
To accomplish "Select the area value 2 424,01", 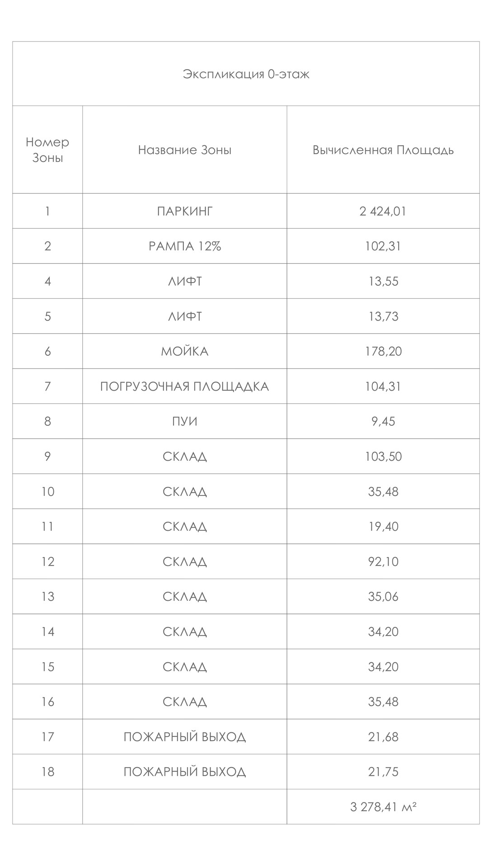I will coord(383,211).
